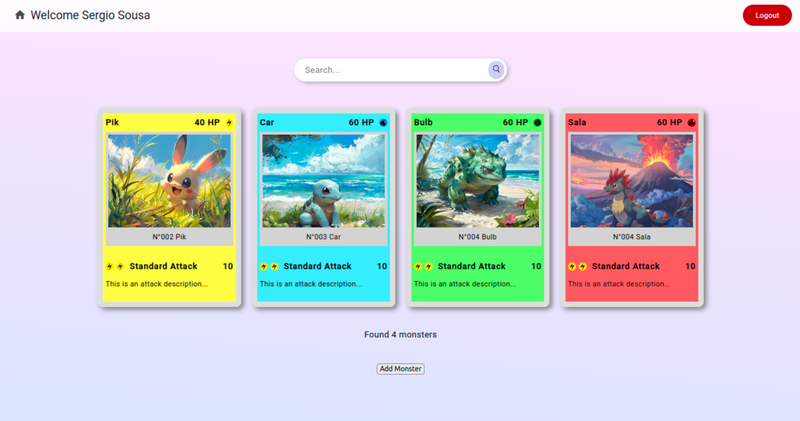This screenshot has width=800, height=421.
Task: Select the Sala volcano artwork
Action: pyautogui.click(x=631, y=181)
